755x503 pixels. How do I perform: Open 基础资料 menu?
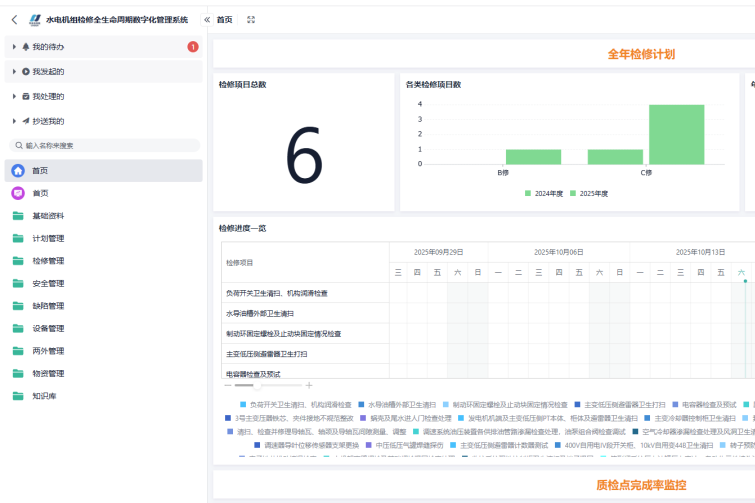(104, 216)
